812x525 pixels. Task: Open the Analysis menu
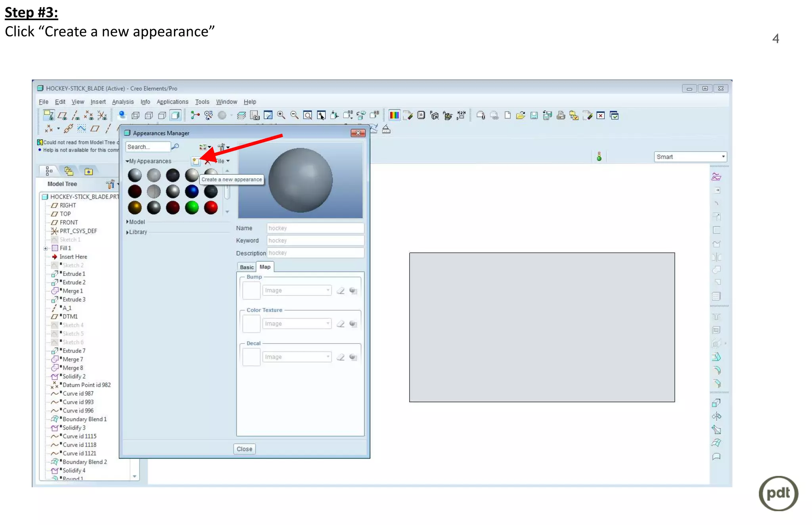point(123,102)
